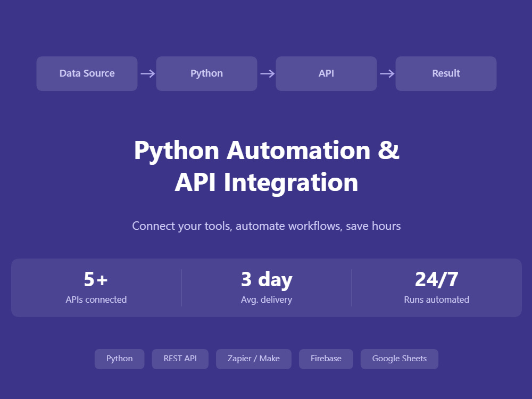Choose the Google Sheets tag
This screenshot has height=399, width=532.
point(400,359)
